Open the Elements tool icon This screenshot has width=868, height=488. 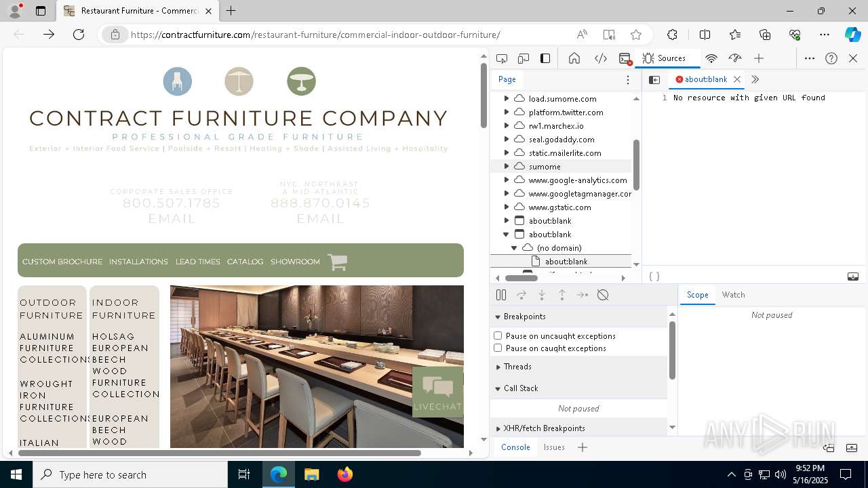pyautogui.click(x=601, y=58)
